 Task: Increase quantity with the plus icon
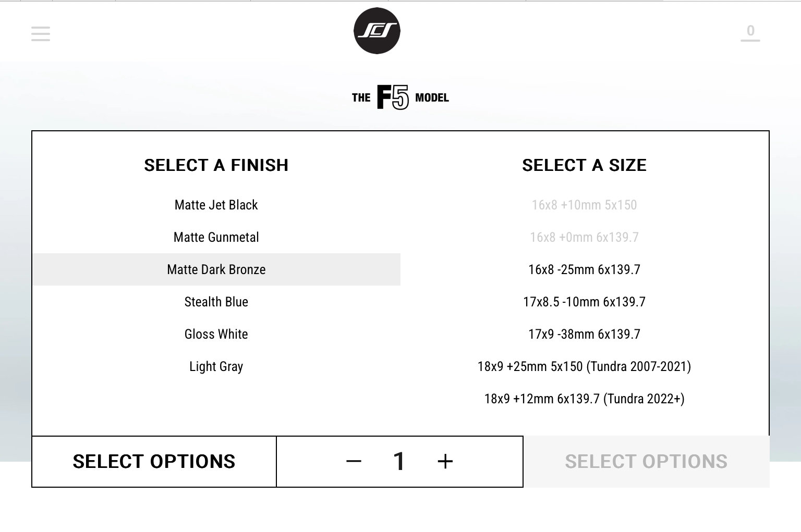445,461
